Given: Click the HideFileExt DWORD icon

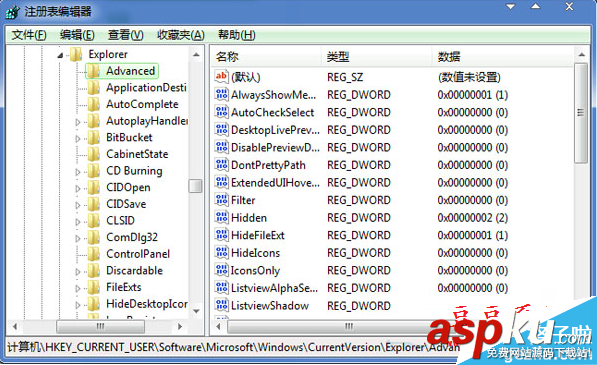Looking at the screenshot, I should [221, 235].
